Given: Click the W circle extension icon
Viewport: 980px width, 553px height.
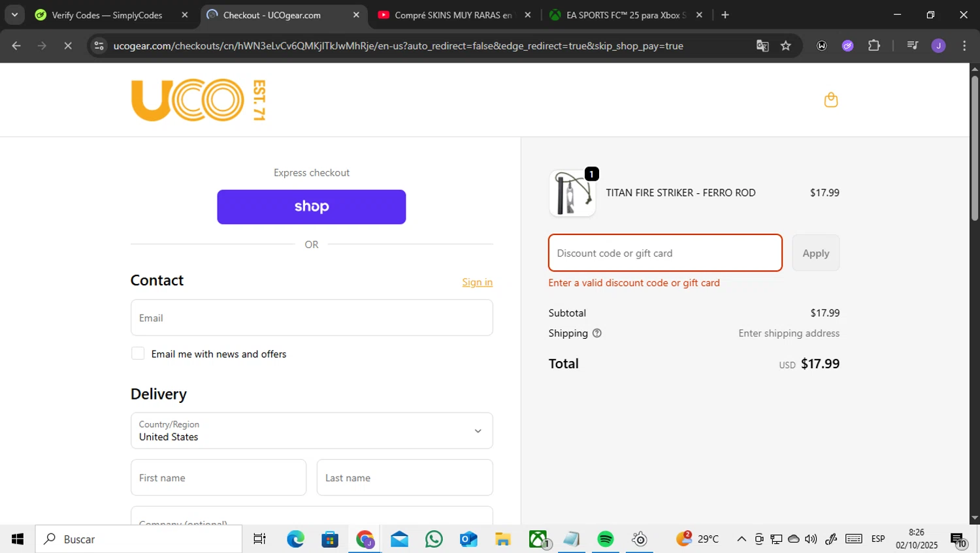Looking at the screenshot, I should point(822,46).
